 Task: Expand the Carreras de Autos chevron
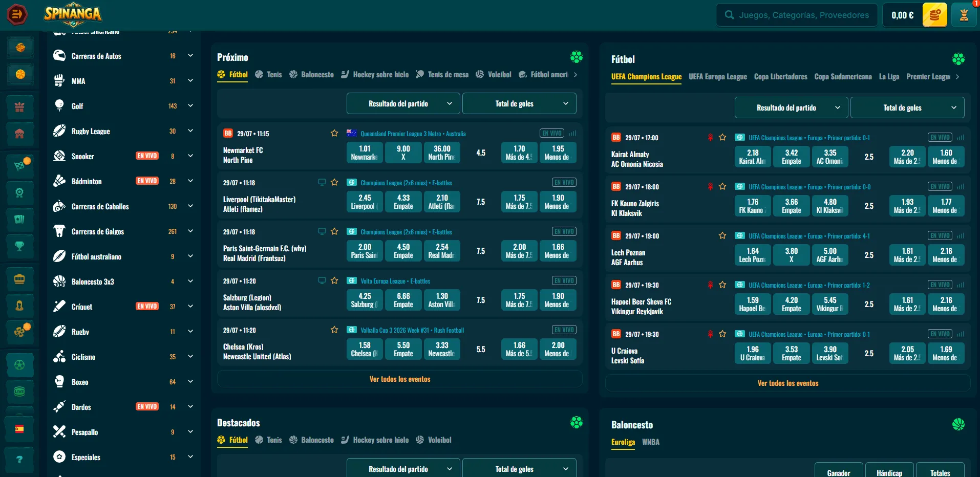[x=190, y=55]
